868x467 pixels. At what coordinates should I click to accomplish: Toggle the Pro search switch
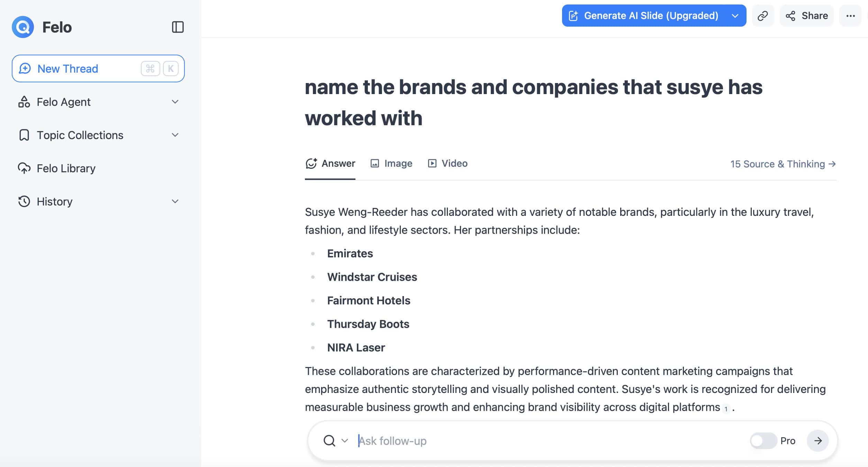(763, 441)
